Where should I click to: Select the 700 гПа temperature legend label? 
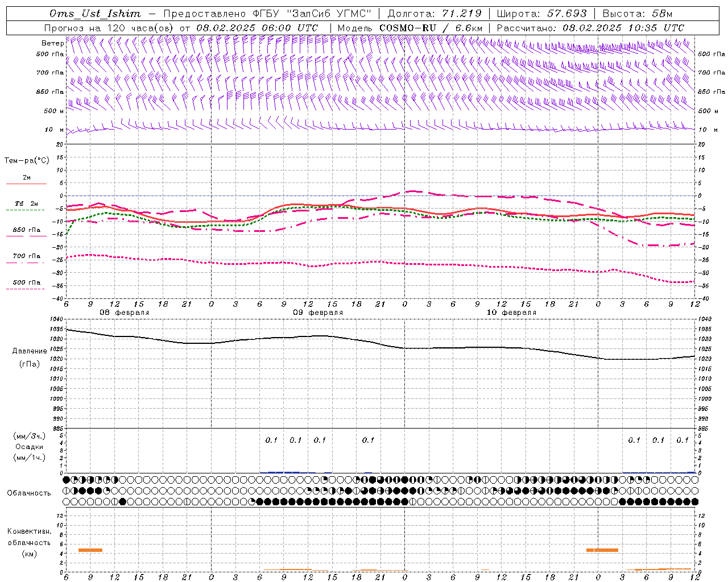tap(27, 256)
